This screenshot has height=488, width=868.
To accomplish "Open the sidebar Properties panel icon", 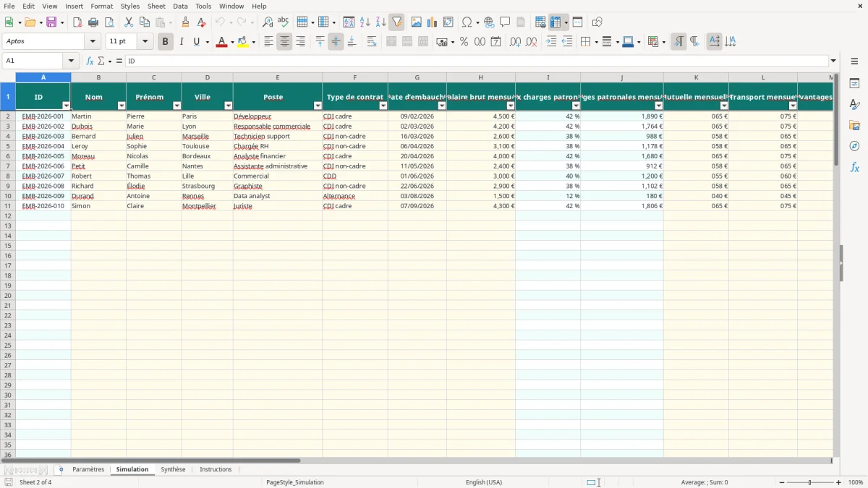I will [854, 84].
